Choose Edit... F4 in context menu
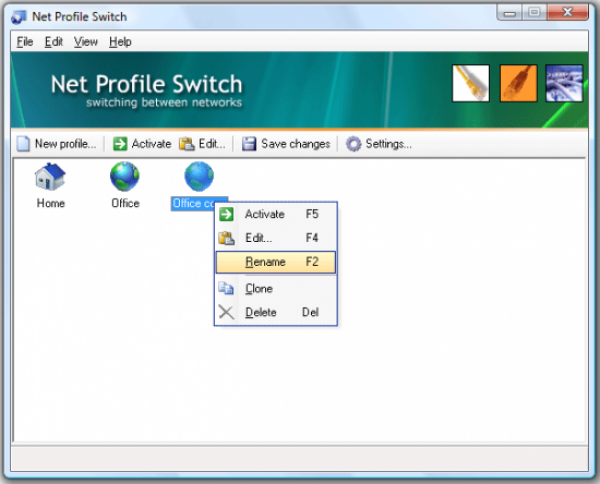 point(276,238)
